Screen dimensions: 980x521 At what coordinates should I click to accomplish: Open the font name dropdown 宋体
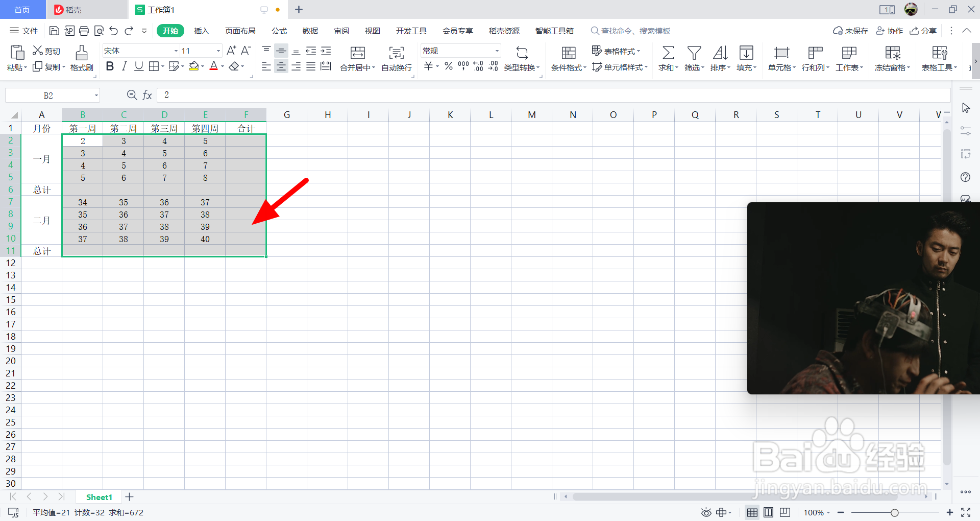(176, 51)
